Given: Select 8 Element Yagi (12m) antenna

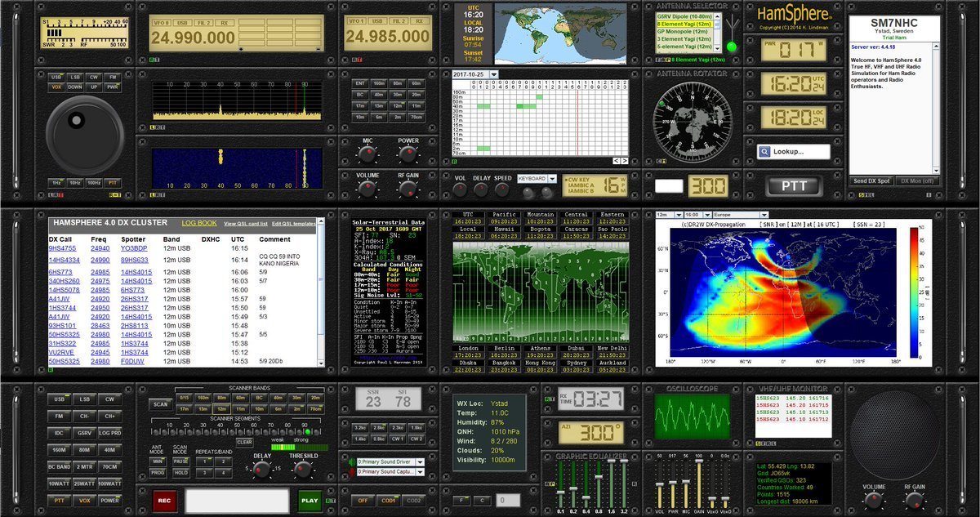Looking at the screenshot, I should coord(686,25).
